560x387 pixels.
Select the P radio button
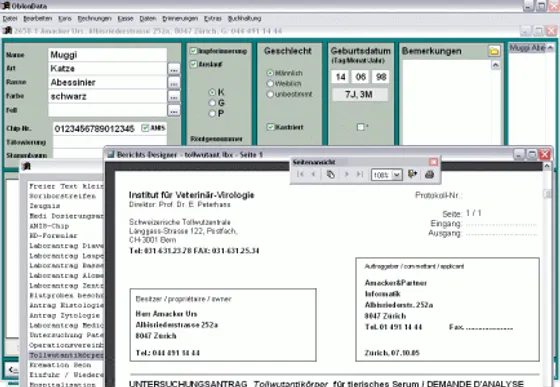(x=212, y=114)
